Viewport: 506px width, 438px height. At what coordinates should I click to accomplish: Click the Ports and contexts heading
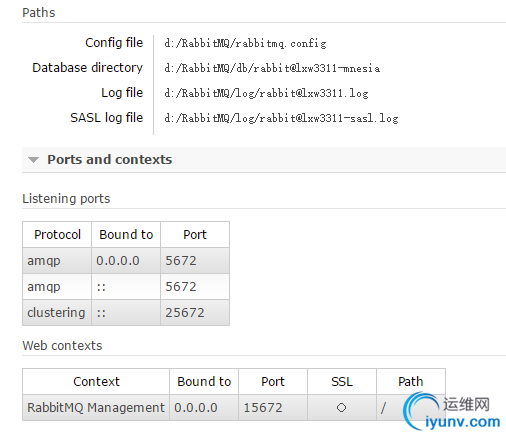tap(109, 160)
